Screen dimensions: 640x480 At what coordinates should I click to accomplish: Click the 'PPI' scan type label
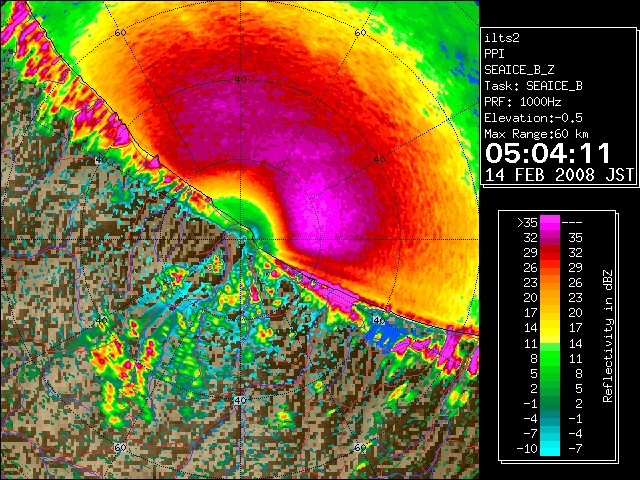pyautogui.click(x=494, y=54)
